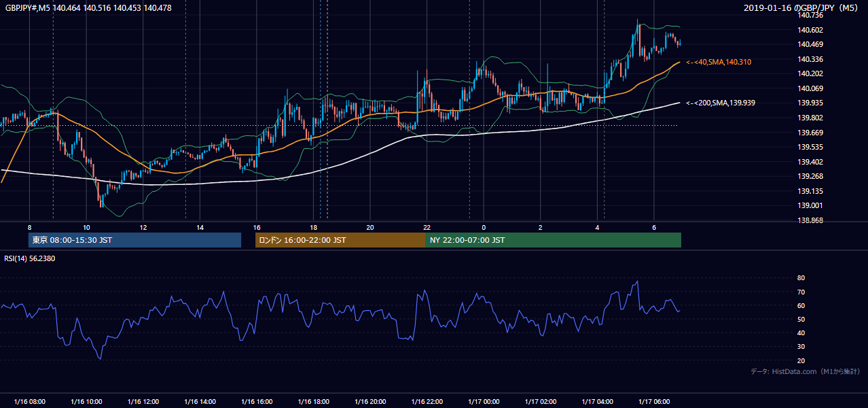Image resolution: width=868 pixels, height=408 pixels.
Task: Click the RSI scale level 60
Action: (801, 305)
